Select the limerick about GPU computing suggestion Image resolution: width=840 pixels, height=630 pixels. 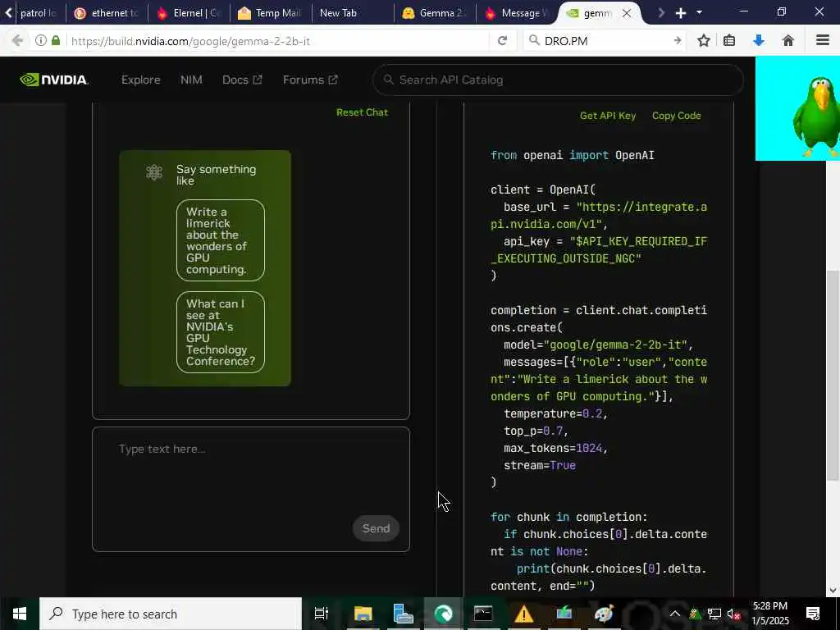220,240
